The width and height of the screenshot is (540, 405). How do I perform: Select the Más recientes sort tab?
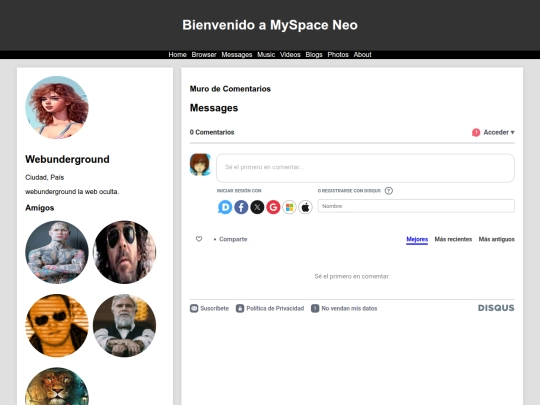point(453,239)
